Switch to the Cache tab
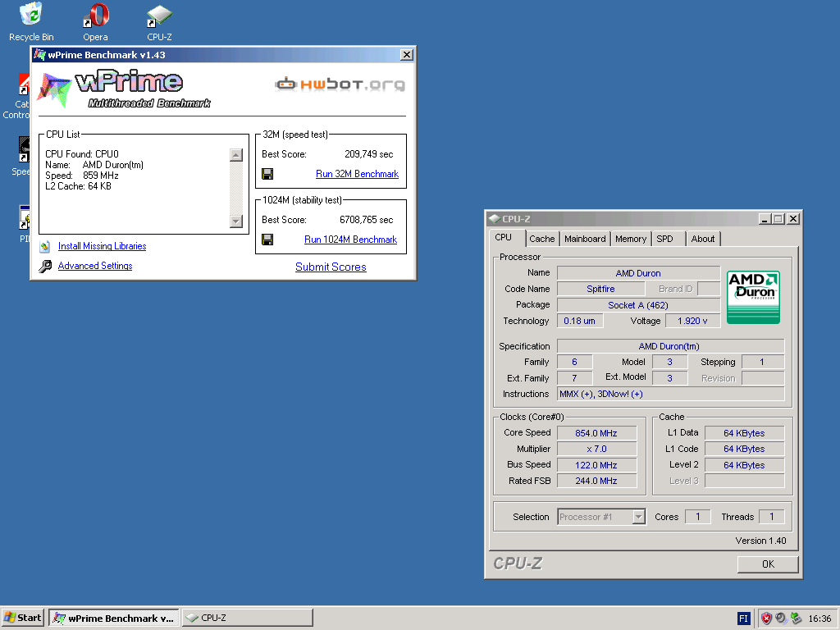 click(x=542, y=239)
